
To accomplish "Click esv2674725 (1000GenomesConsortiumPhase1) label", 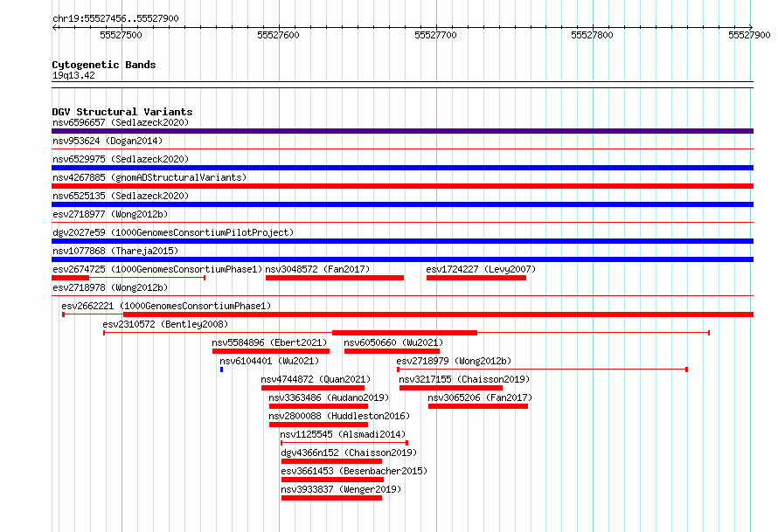I will 157,269.
